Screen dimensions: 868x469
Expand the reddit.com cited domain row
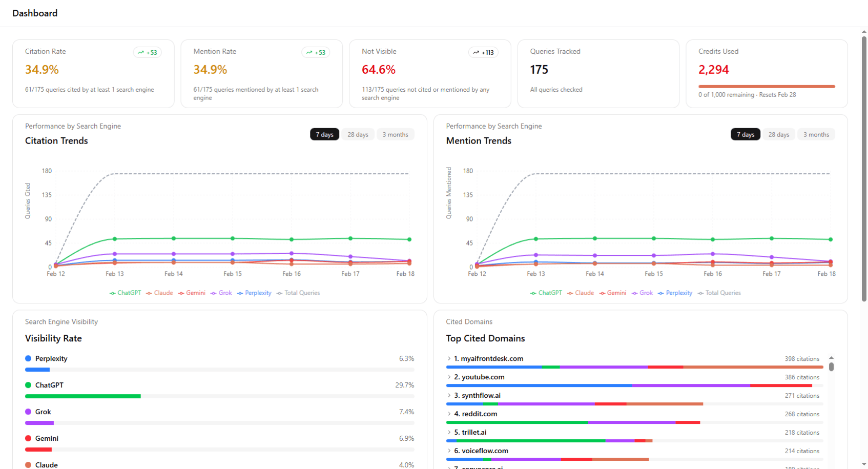click(449, 414)
